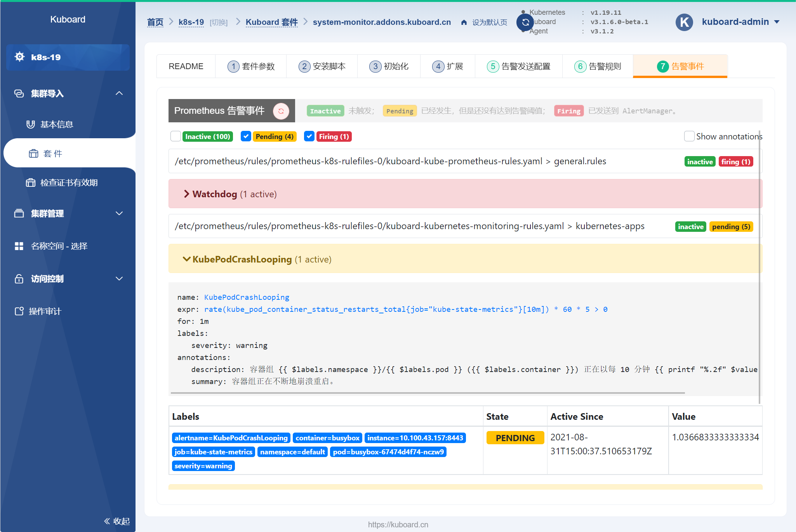Uncheck the Firing (1) filter checkbox
The image size is (796, 532).
[x=309, y=136]
